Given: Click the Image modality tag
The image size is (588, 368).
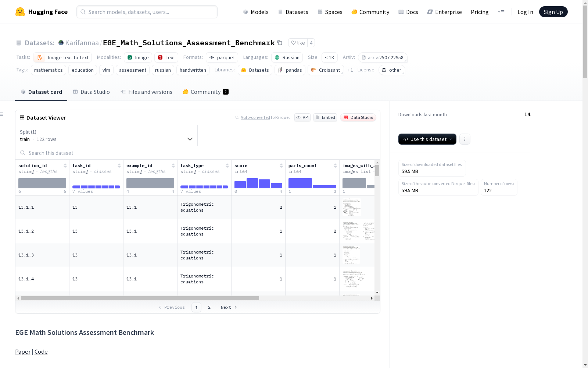Looking at the screenshot, I should [138, 57].
